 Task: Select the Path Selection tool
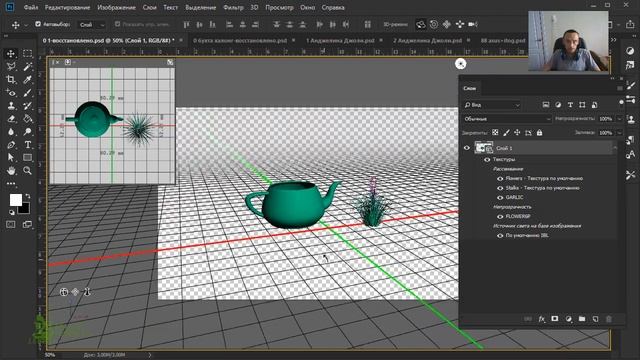tap(11, 158)
